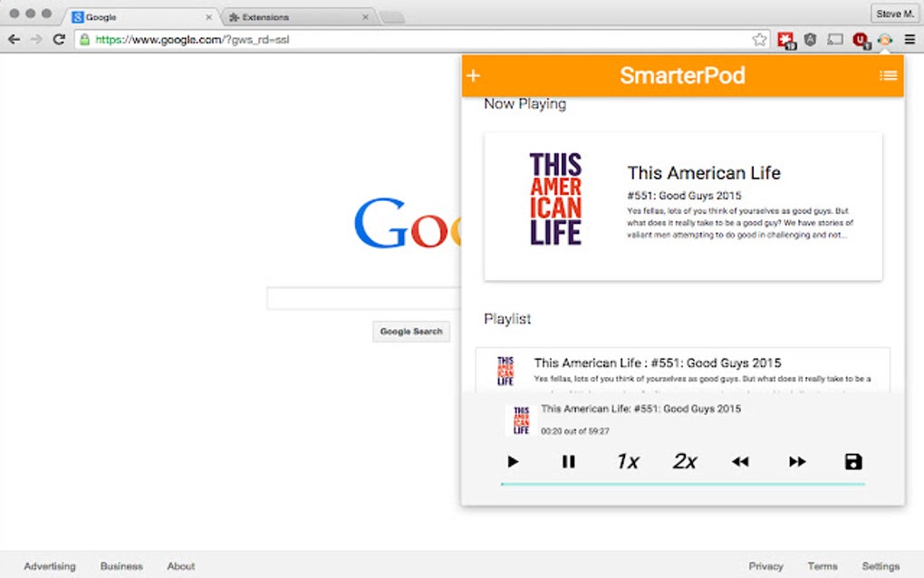924x578 pixels.
Task: Open a new tab
Action: tap(392, 18)
